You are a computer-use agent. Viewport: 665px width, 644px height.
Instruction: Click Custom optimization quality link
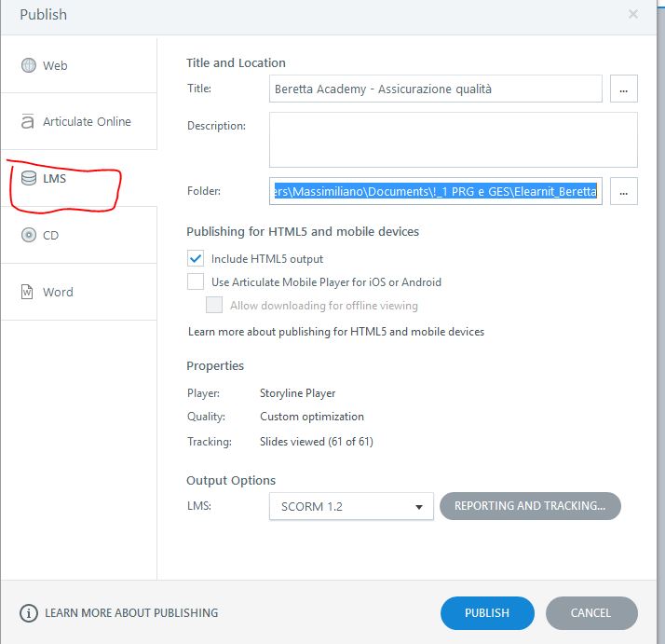click(x=312, y=417)
